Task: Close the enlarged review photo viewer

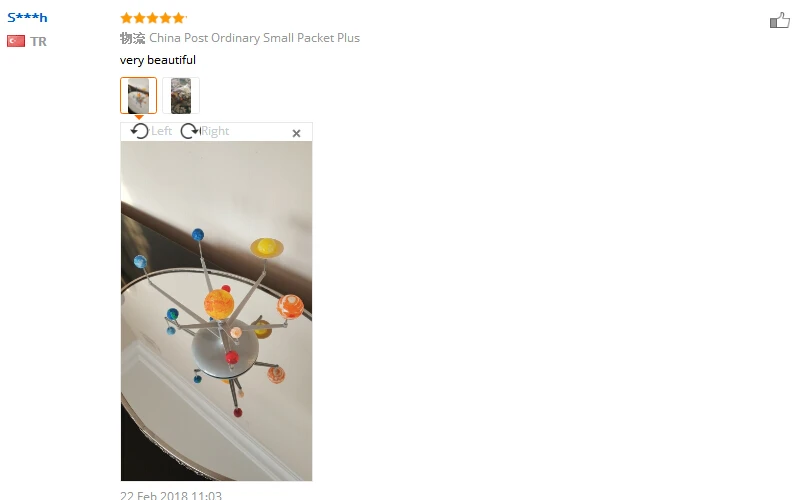Action: coord(296,133)
